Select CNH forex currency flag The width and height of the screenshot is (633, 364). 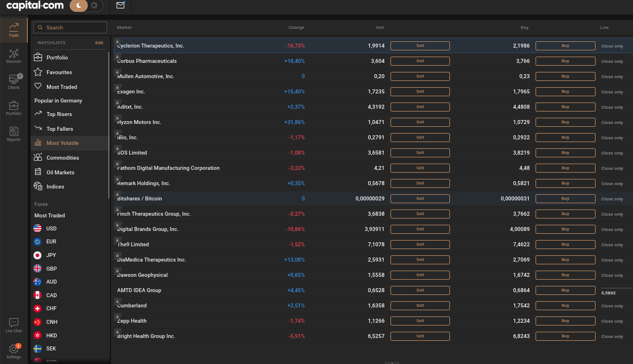click(x=37, y=322)
